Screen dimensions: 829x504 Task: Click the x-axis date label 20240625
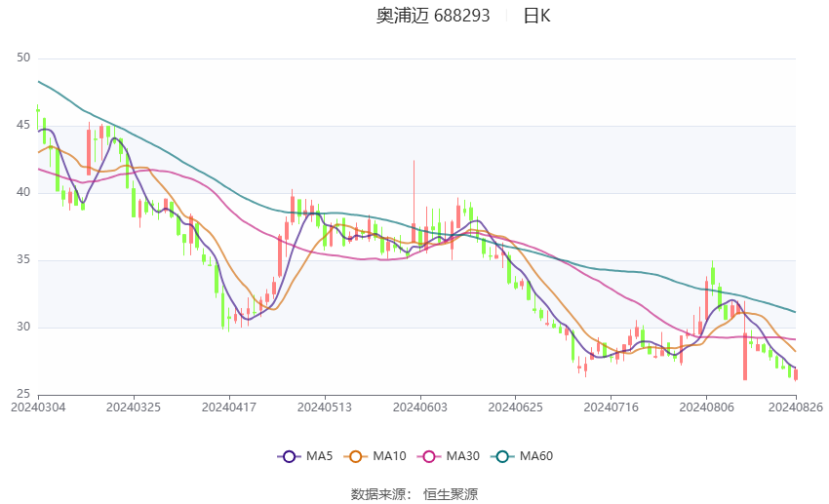point(516,407)
